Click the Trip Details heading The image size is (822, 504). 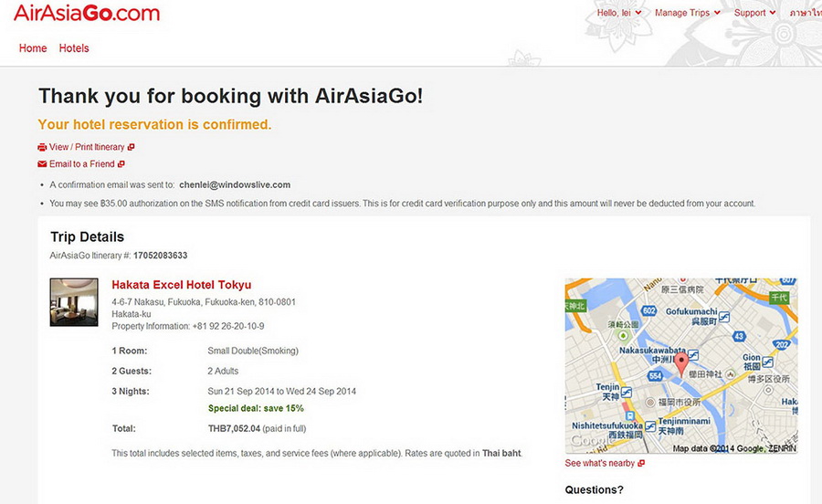coord(87,236)
